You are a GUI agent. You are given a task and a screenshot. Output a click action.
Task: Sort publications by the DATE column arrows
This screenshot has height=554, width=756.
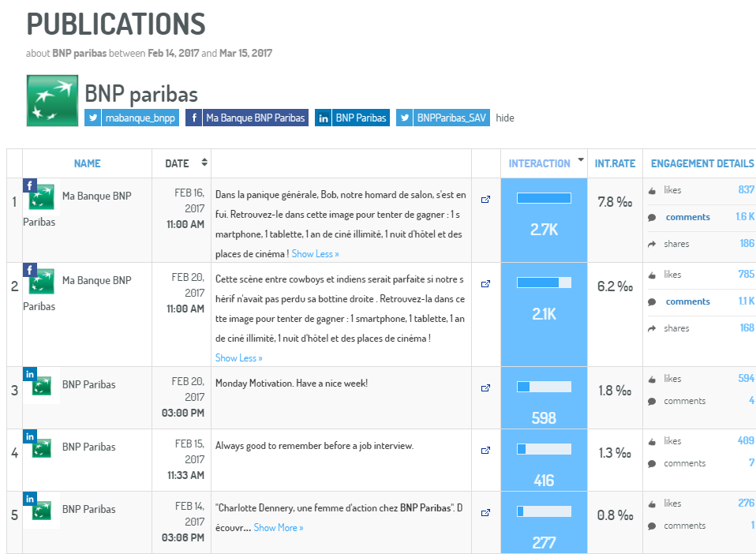204,163
